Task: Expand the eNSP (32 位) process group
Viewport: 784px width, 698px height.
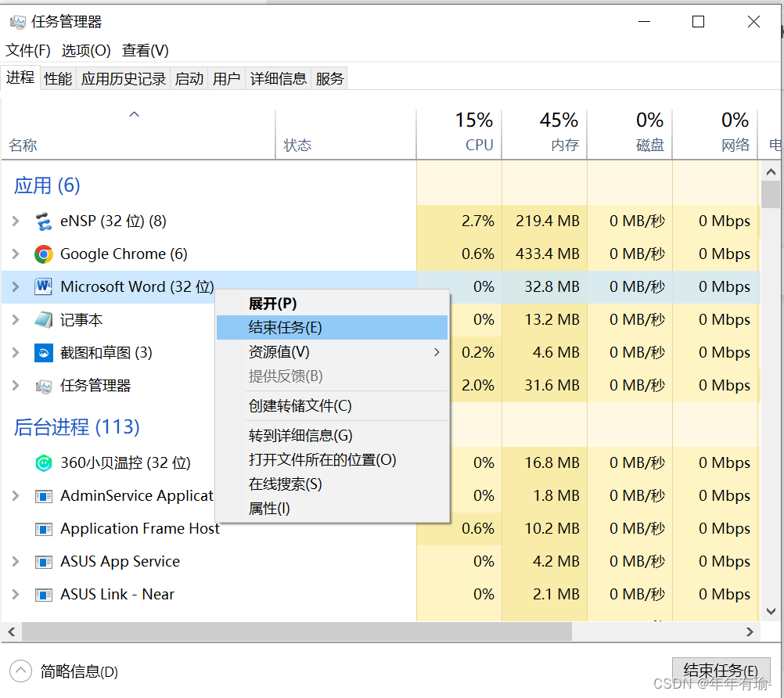Action: tap(16, 221)
